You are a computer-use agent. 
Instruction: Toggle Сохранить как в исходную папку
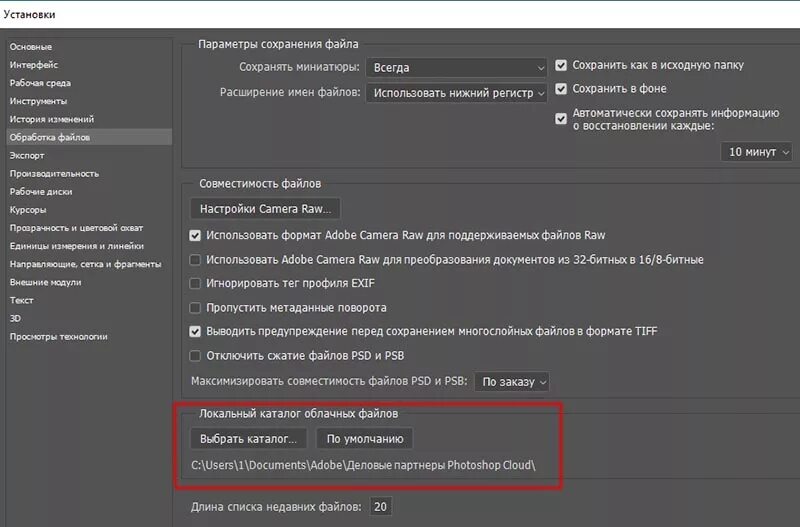pos(561,65)
